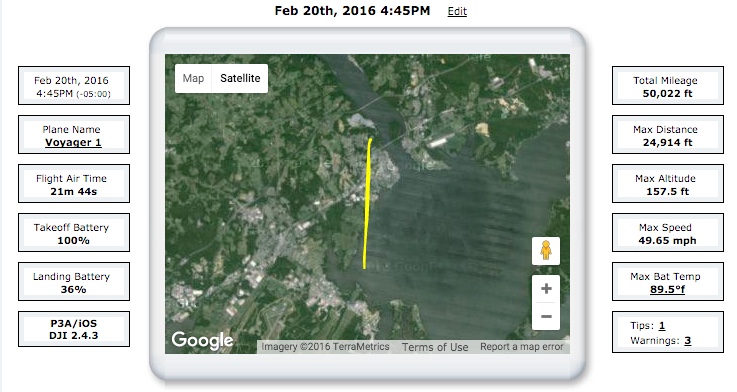The width and height of the screenshot is (737, 392).
Task: Zoom out with the minus button
Action: 546,316
